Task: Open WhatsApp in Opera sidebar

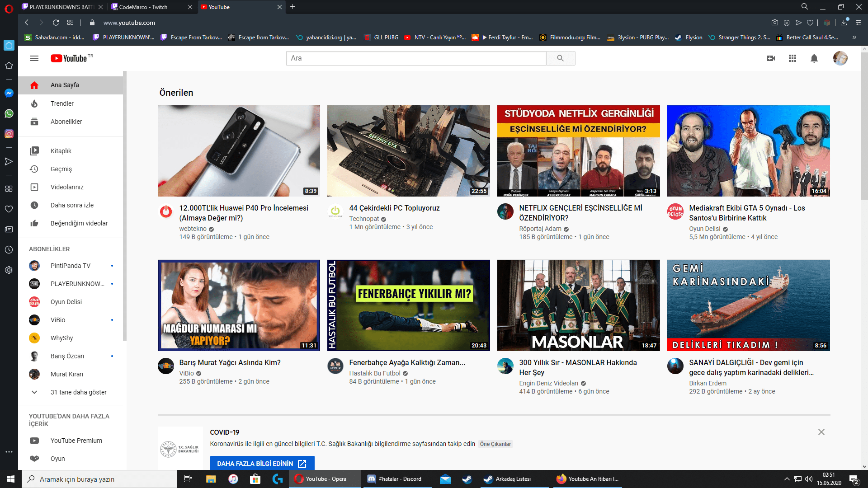Action: (x=9, y=113)
